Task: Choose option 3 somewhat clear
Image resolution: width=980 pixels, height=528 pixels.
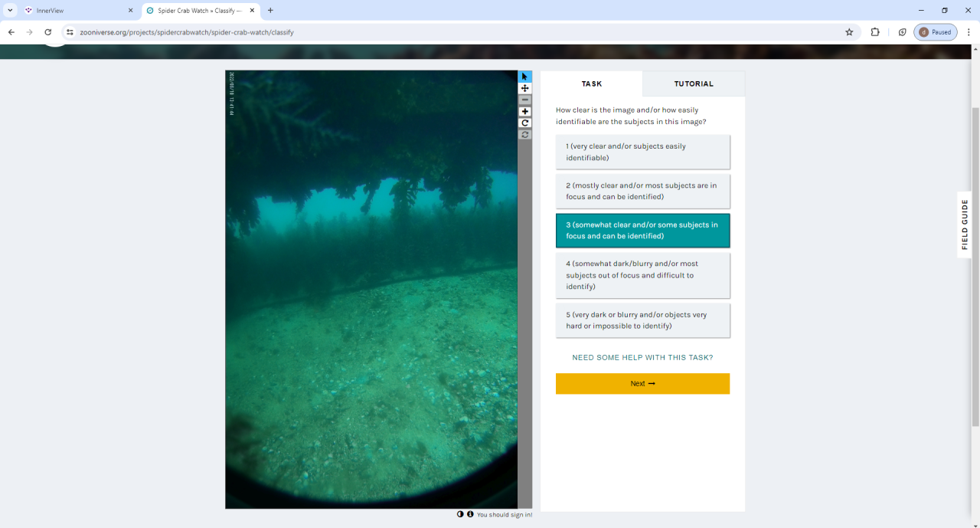Action: [x=642, y=231]
